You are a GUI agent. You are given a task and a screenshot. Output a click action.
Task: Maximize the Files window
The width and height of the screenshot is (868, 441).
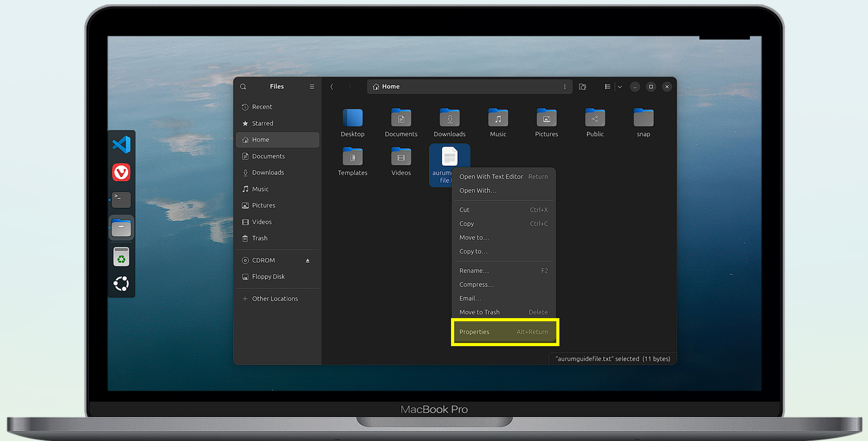click(x=651, y=87)
